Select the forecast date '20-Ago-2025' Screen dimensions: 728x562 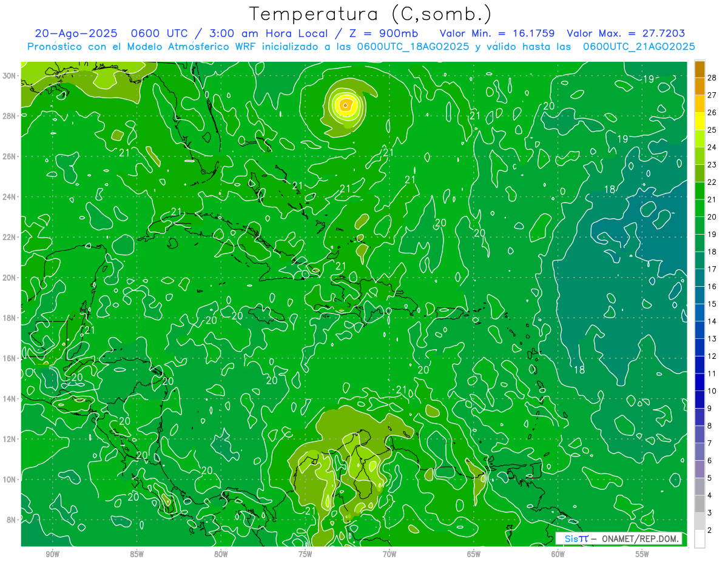pos(76,33)
